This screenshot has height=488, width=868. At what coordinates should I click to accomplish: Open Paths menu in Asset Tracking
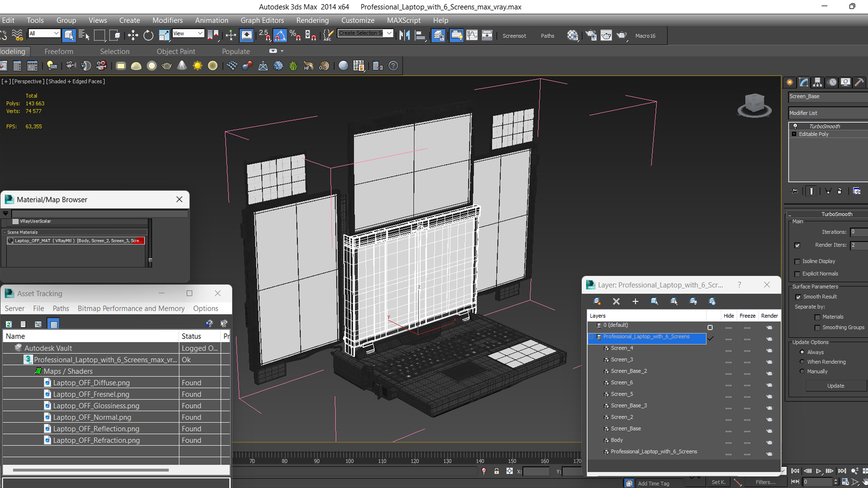[61, 309]
